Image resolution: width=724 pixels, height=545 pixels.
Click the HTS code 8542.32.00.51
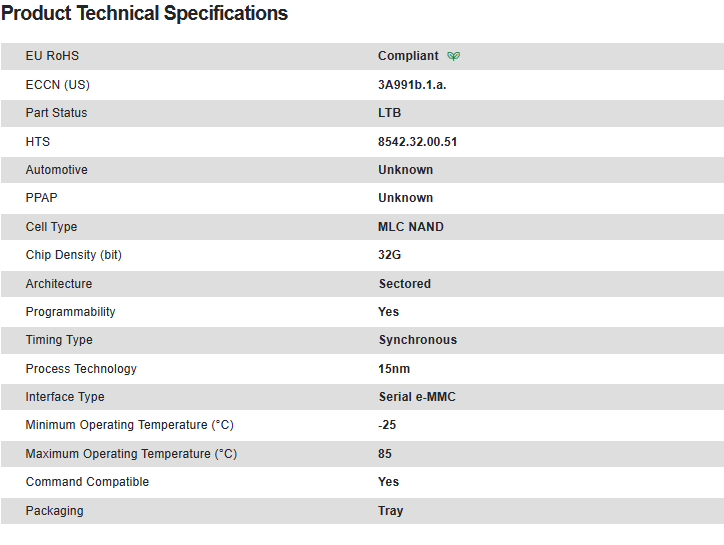click(417, 142)
